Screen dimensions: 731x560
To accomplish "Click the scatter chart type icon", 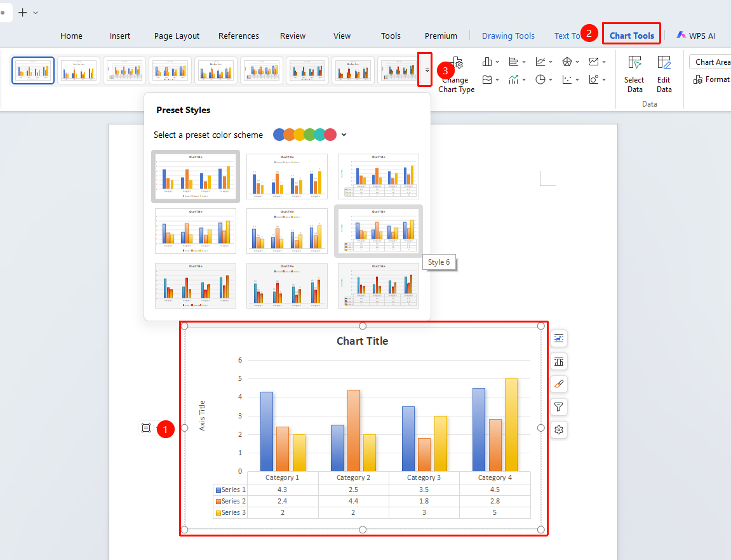I will [567, 79].
